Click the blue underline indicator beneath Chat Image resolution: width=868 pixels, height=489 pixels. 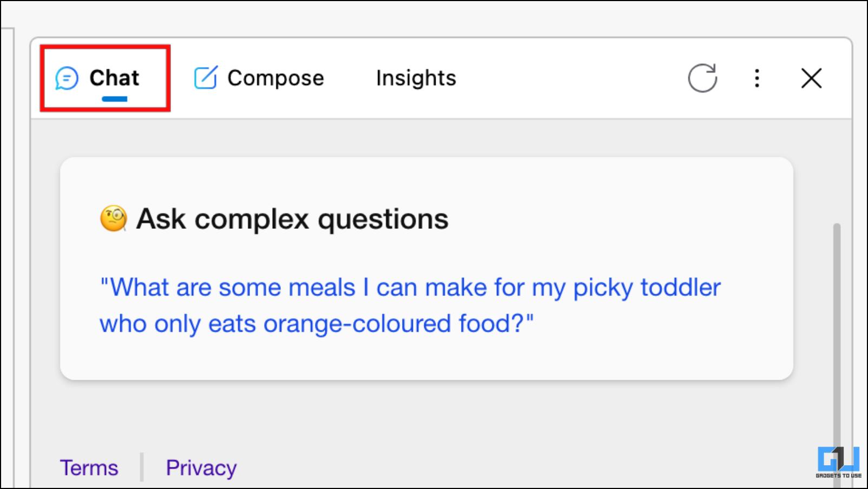pos(114,99)
